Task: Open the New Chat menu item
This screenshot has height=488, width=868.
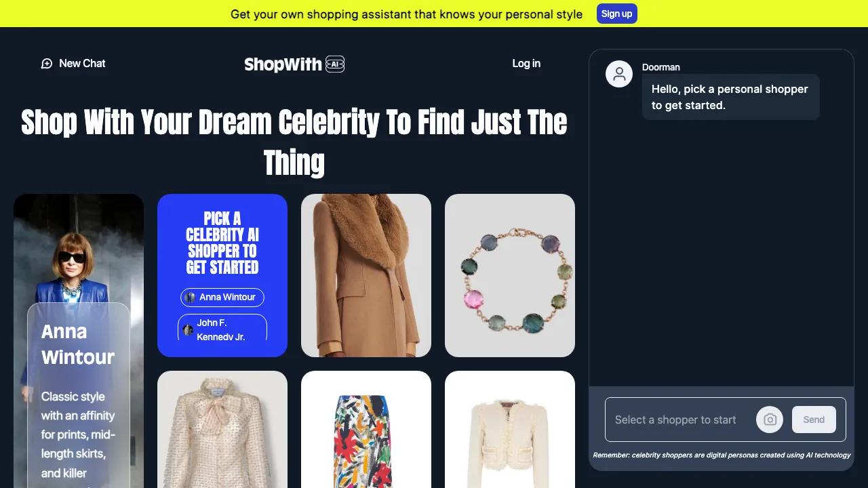Action: tap(73, 64)
